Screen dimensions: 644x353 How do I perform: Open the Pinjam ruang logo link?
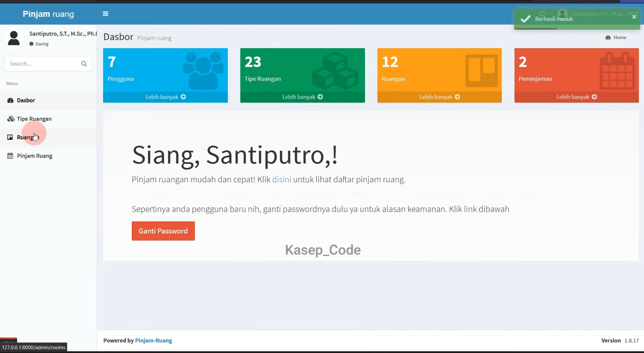(48, 14)
